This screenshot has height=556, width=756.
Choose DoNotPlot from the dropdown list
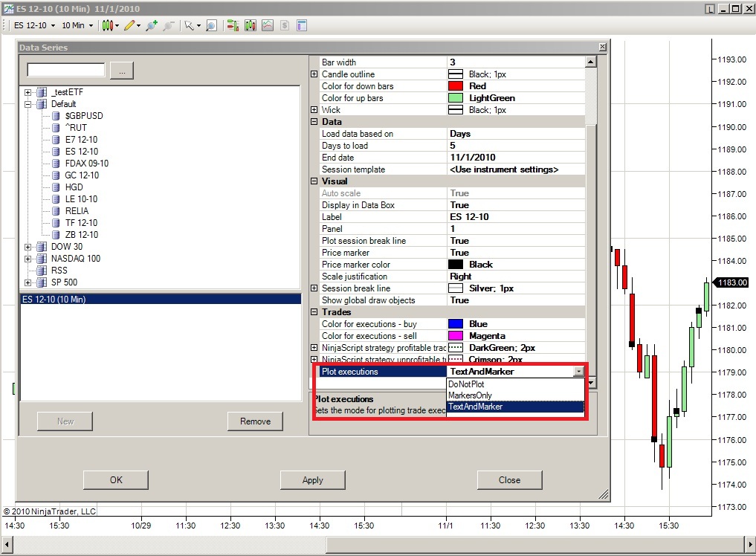[x=466, y=384]
